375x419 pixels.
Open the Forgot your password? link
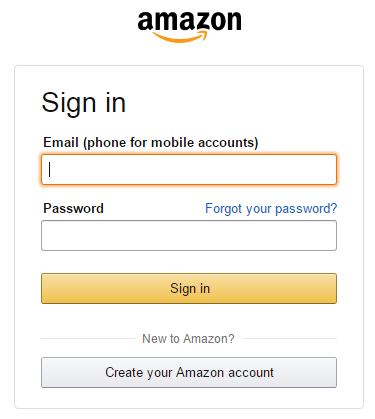click(271, 209)
